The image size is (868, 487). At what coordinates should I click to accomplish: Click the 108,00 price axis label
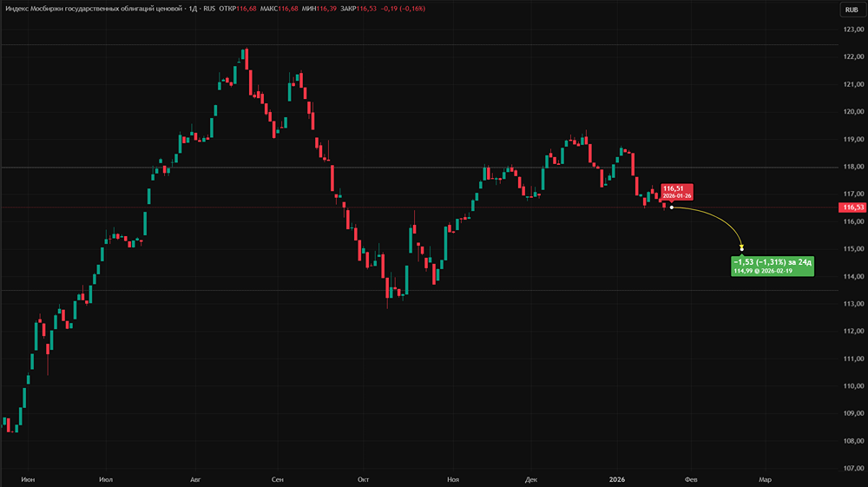coord(853,441)
